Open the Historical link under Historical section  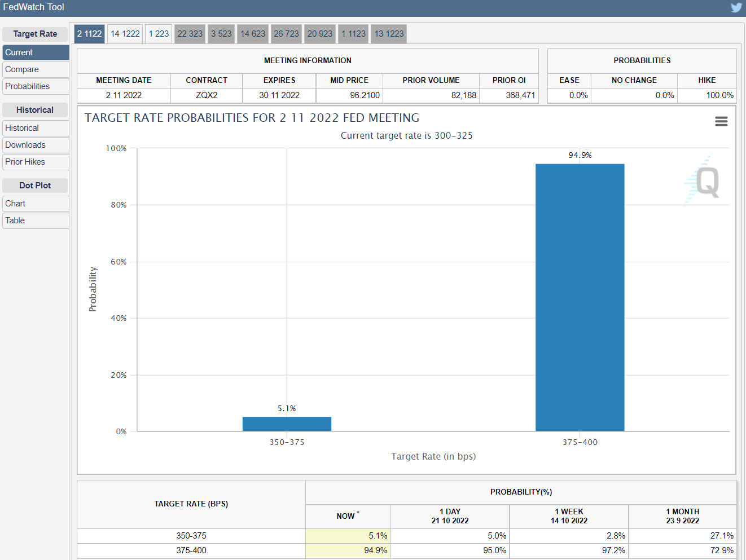point(36,128)
